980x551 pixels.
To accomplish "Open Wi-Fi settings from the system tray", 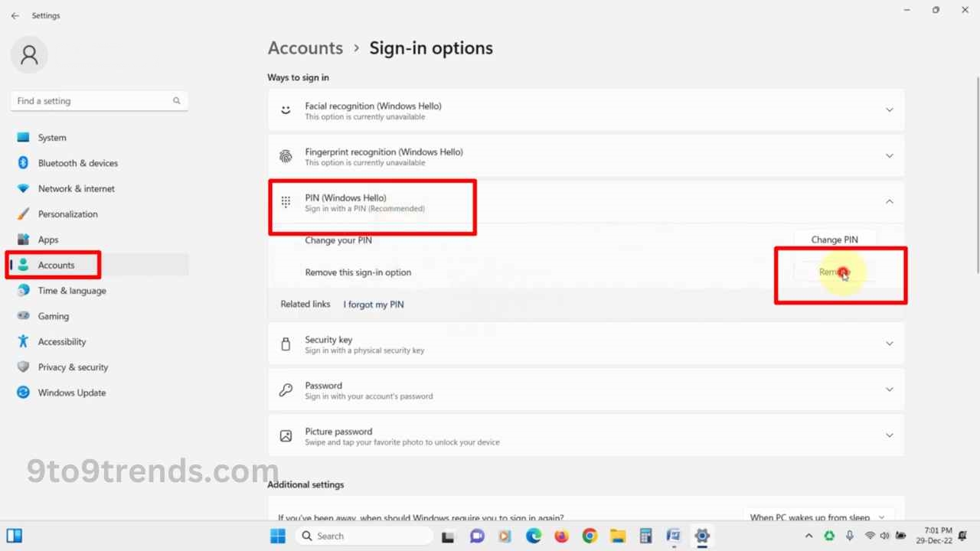I will [871, 536].
